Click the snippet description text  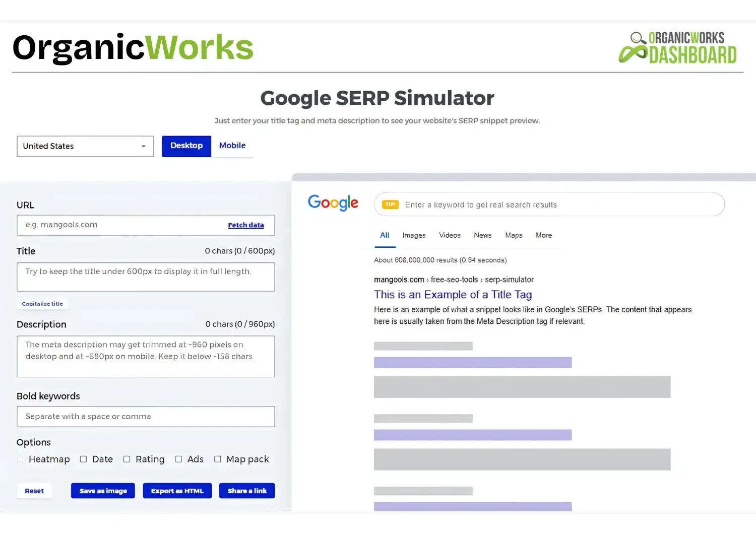[533, 315]
